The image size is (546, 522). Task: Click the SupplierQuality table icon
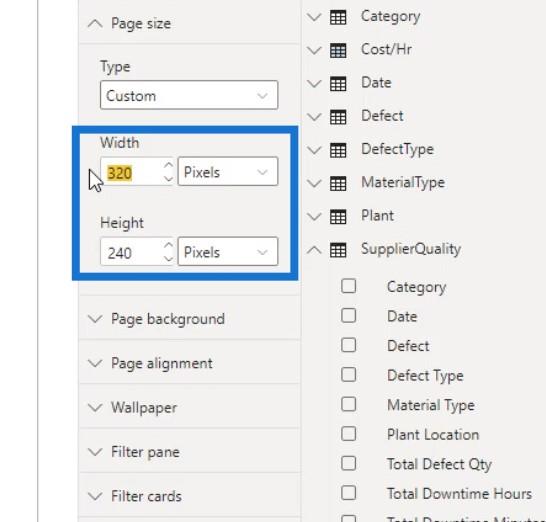click(338, 250)
